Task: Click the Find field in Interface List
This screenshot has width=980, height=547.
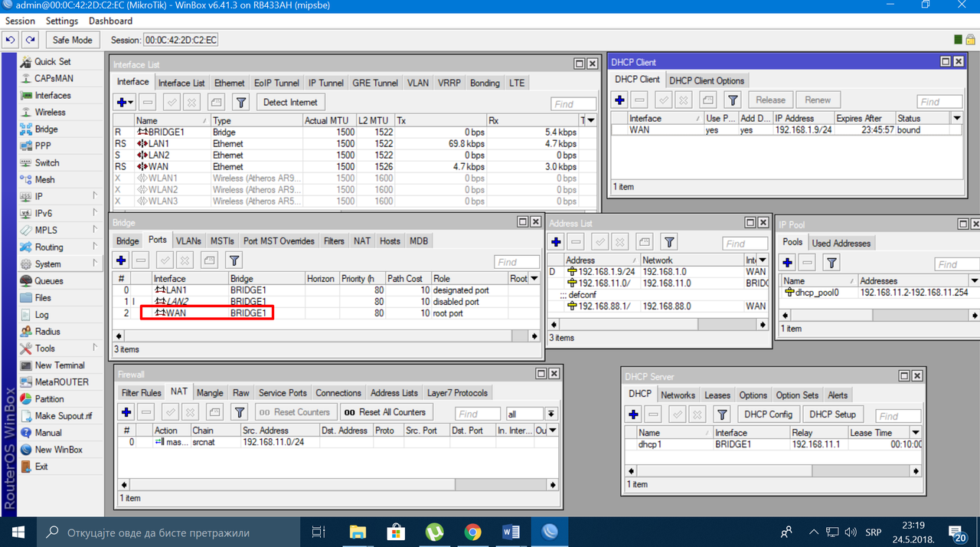Action: pyautogui.click(x=573, y=103)
